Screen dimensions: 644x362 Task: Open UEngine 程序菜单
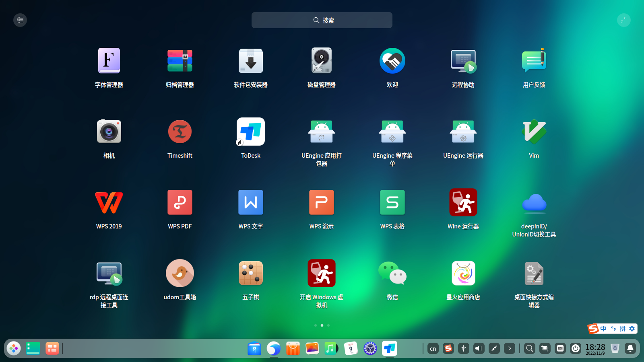coord(392,132)
